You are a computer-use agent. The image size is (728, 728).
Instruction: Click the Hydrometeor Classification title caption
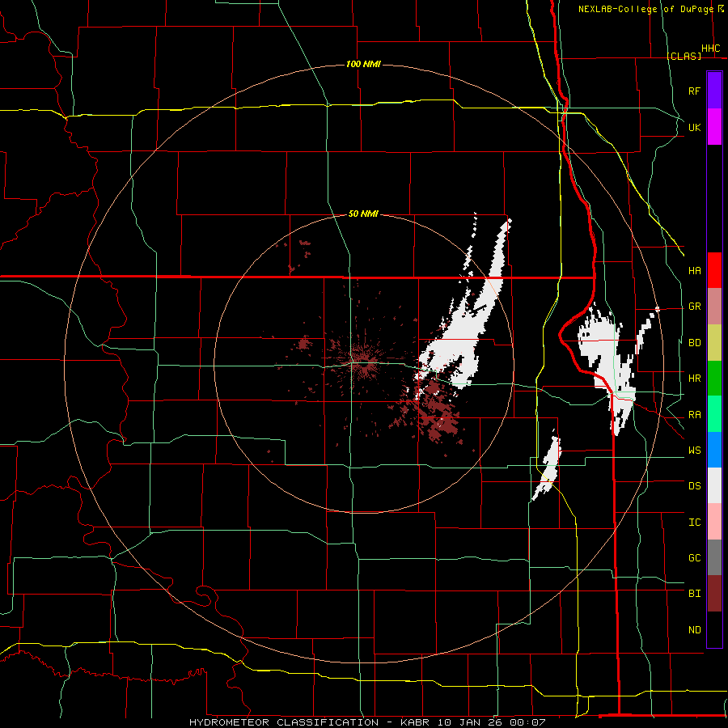click(x=367, y=722)
